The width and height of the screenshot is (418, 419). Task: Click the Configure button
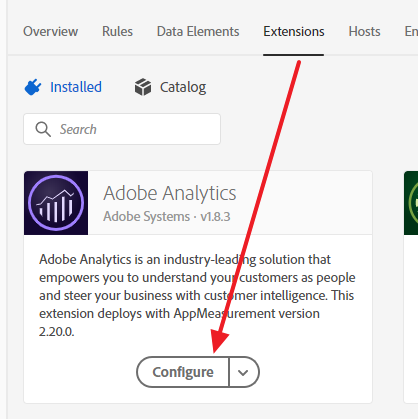pos(183,372)
